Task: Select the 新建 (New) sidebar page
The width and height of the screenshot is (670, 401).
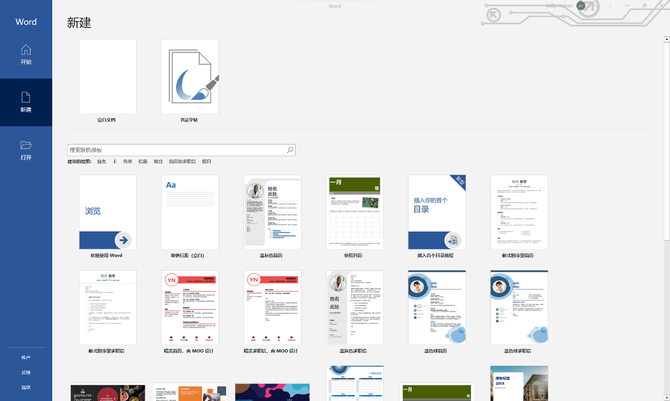Action: (26, 101)
